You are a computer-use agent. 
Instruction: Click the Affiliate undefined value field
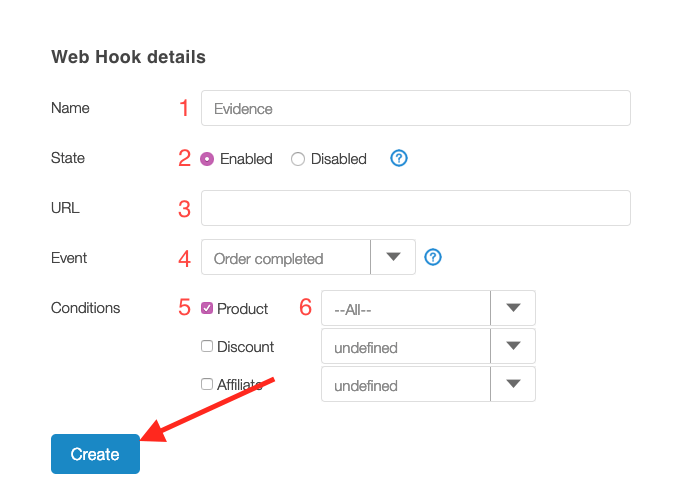tap(406, 384)
